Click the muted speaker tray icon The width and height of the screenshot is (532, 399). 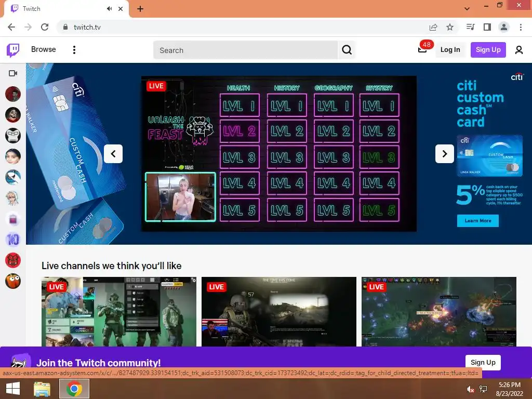470,389
